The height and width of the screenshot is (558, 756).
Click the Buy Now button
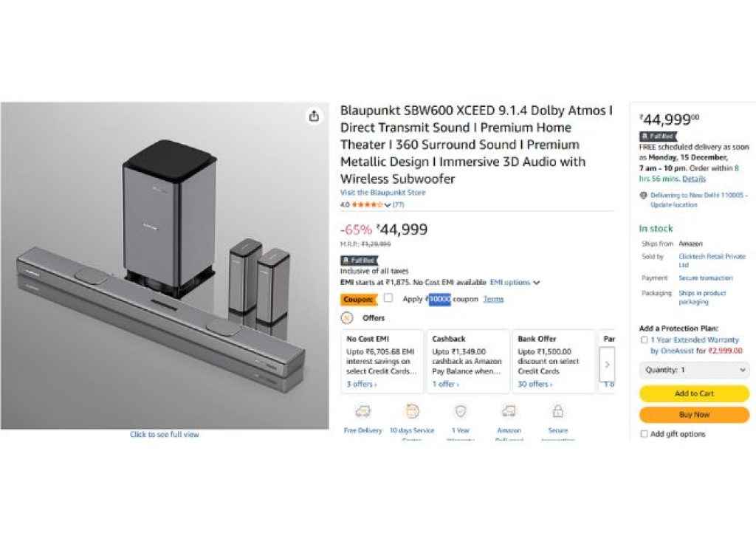coord(694,415)
